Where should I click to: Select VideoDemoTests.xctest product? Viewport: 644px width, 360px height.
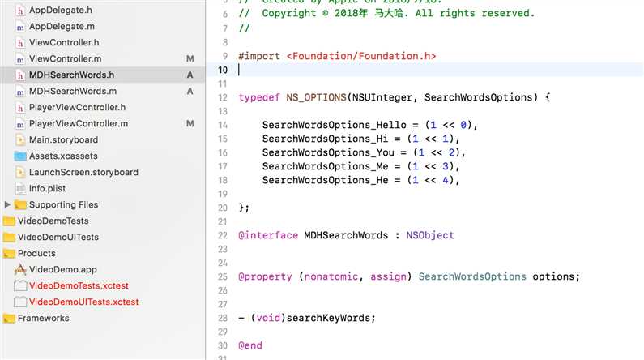pyautogui.click(x=79, y=285)
